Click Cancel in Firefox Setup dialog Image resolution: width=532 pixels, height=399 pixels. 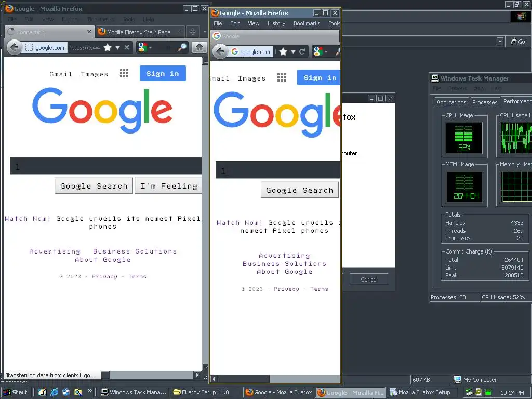(x=369, y=279)
